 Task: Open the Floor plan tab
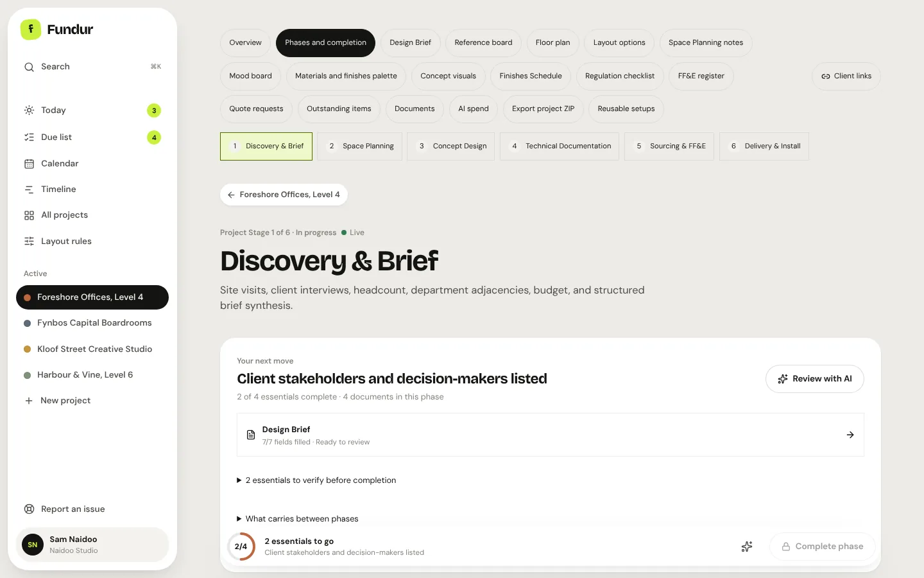tap(552, 43)
